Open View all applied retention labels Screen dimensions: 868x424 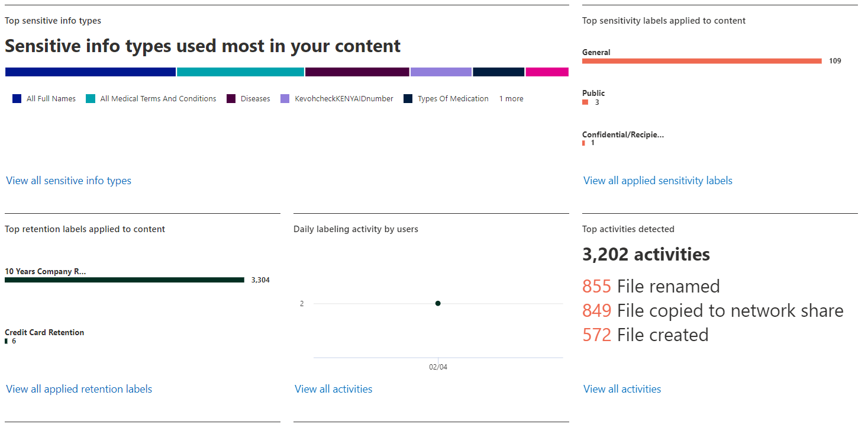[x=79, y=389]
